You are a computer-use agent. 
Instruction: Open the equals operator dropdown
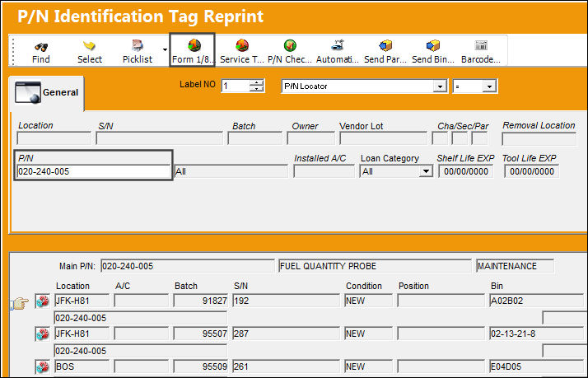pyautogui.click(x=489, y=86)
